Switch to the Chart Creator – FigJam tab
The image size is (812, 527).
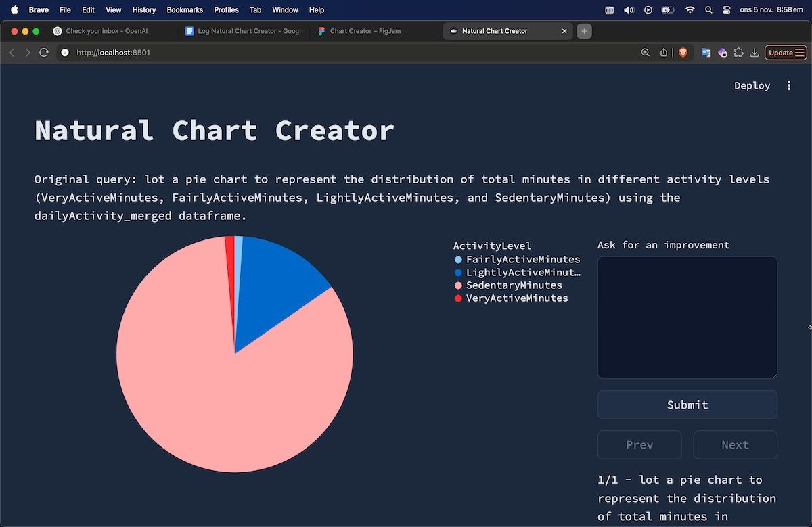coord(365,31)
